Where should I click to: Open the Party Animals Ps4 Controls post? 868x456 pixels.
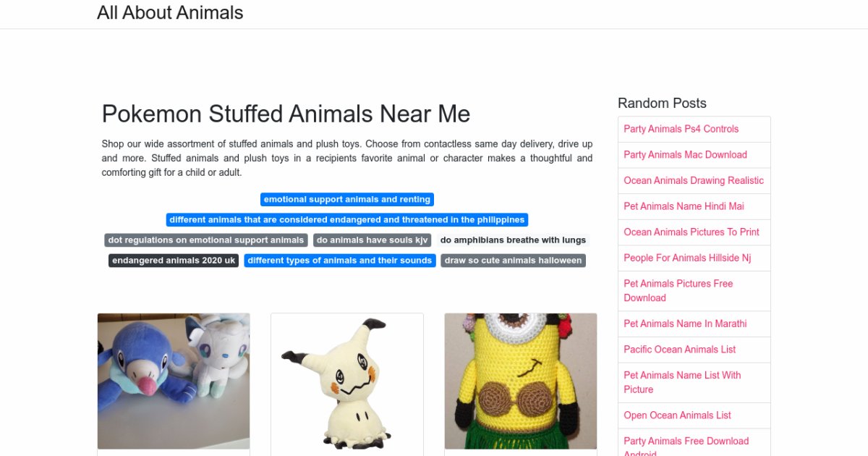681,129
